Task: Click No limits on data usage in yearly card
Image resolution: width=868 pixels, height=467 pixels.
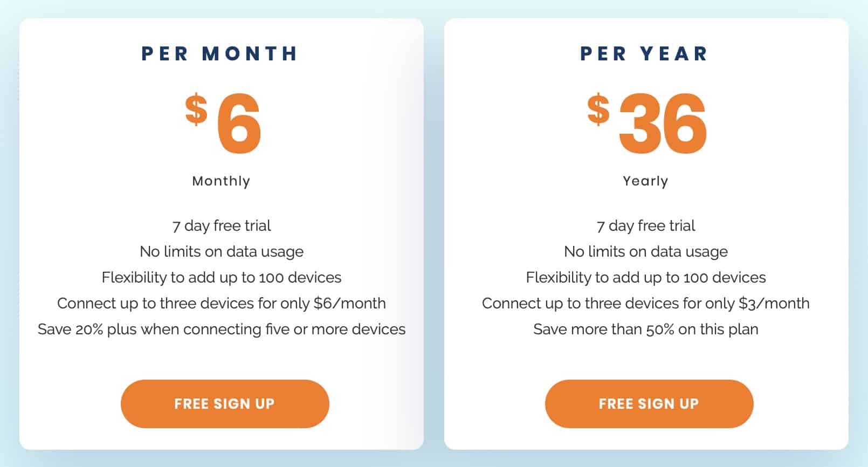Action: click(646, 251)
